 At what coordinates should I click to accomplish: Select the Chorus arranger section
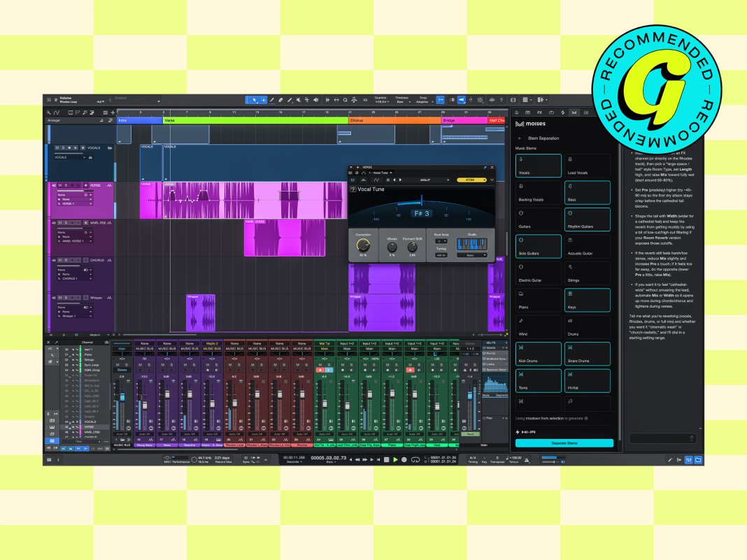394,120
